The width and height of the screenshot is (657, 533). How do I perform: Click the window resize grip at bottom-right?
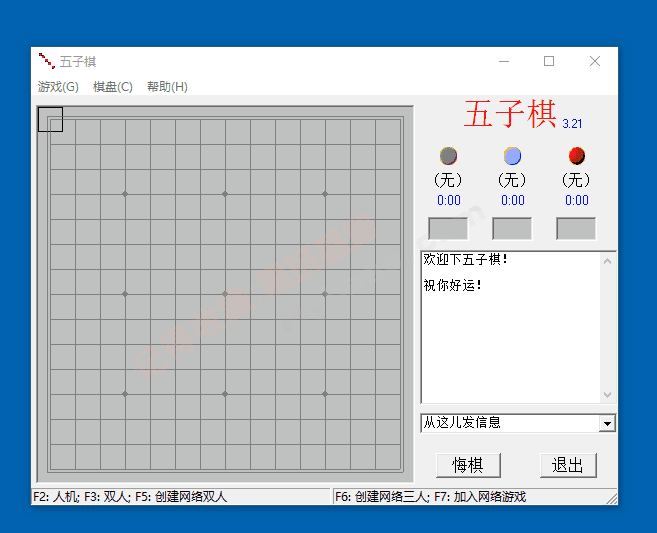(x=612, y=498)
